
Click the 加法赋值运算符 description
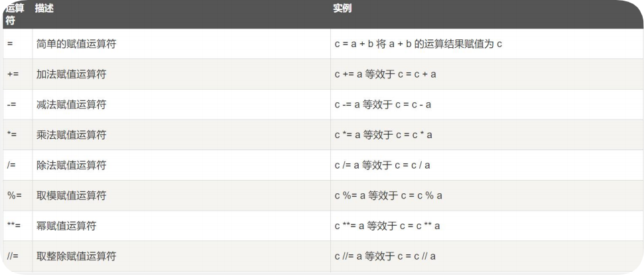point(71,74)
